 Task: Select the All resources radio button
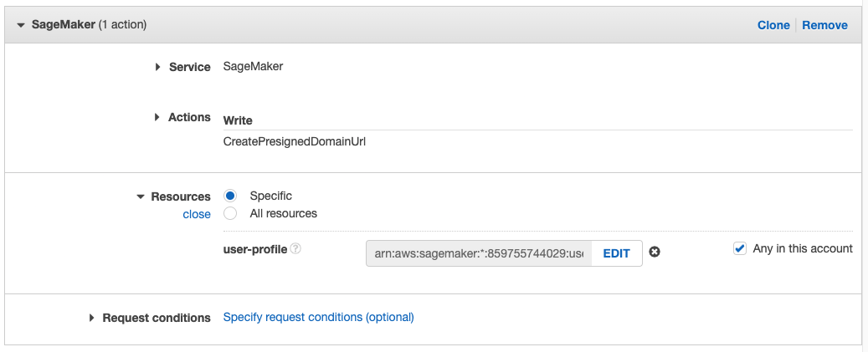click(x=230, y=213)
